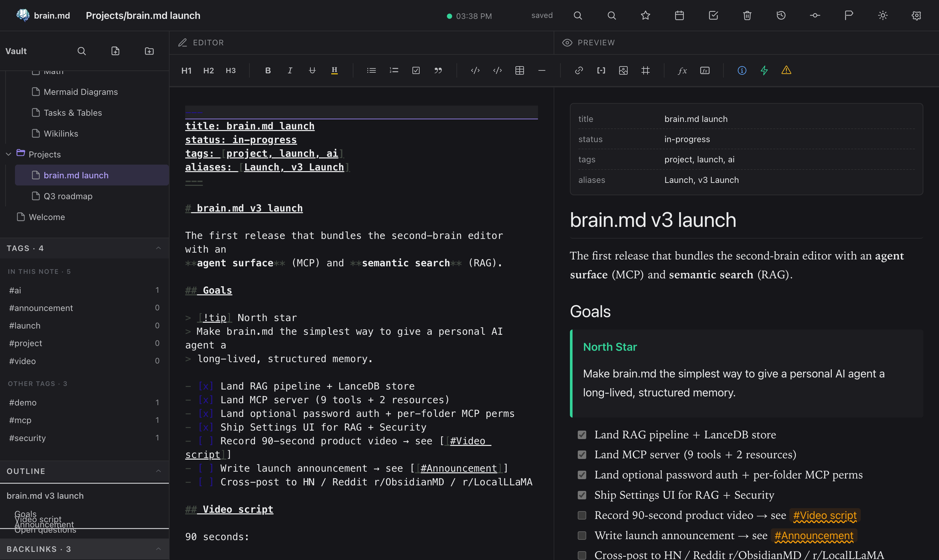Viewport: 939px width, 560px height.
Task: Delete the note with the trash icon
Action: point(747,15)
